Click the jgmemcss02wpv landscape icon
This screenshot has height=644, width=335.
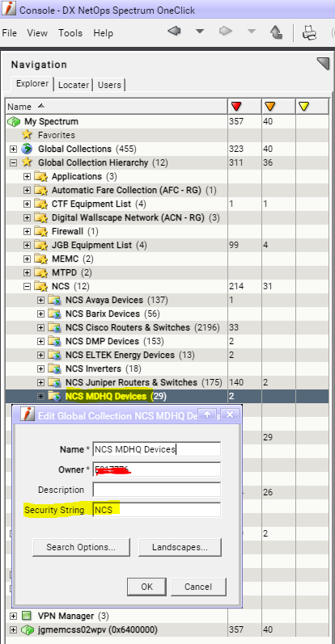(28, 629)
